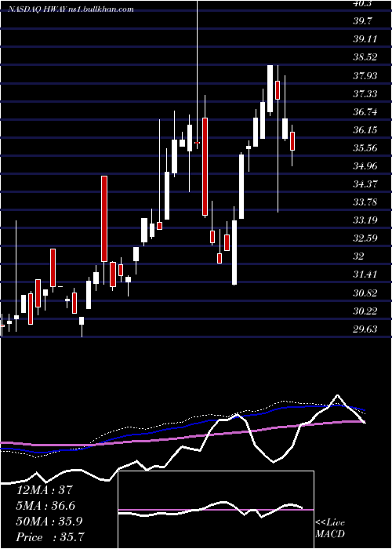Click the 36.74 price axis label
Viewport: 392px width, 549px height.
365,111
